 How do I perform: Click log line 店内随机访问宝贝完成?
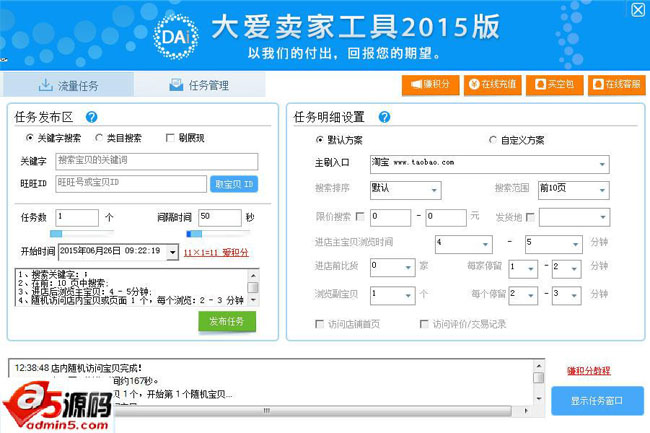click(78, 368)
